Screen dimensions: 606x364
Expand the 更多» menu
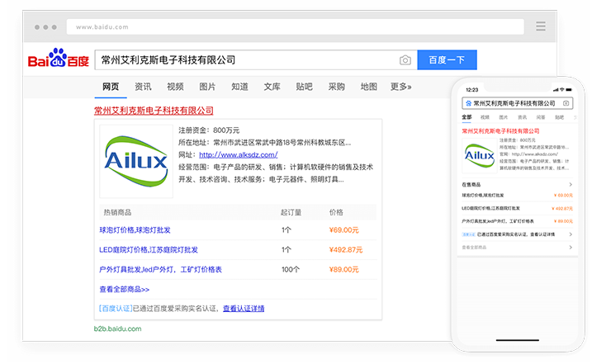point(400,87)
